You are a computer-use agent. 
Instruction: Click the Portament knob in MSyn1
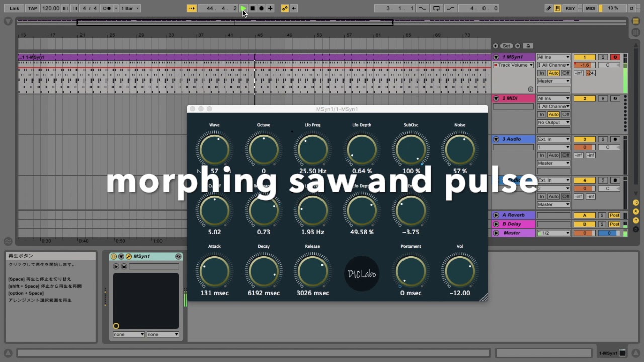[x=411, y=271]
